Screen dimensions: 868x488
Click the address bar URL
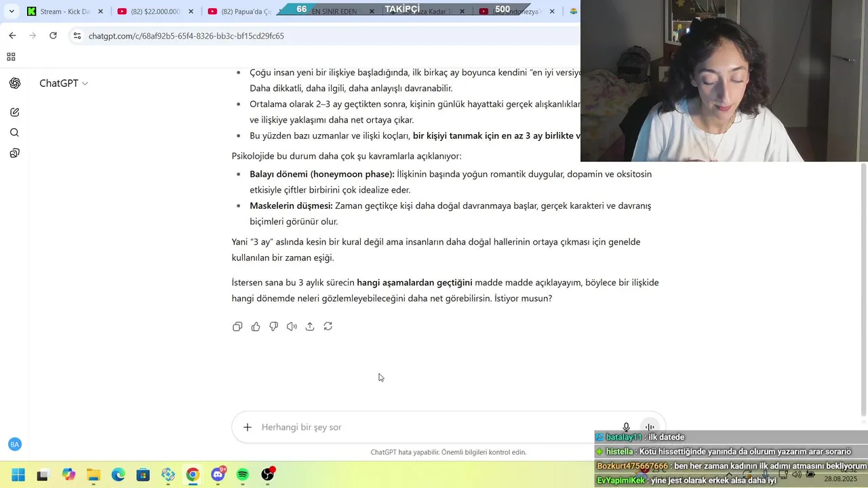tap(186, 36)
